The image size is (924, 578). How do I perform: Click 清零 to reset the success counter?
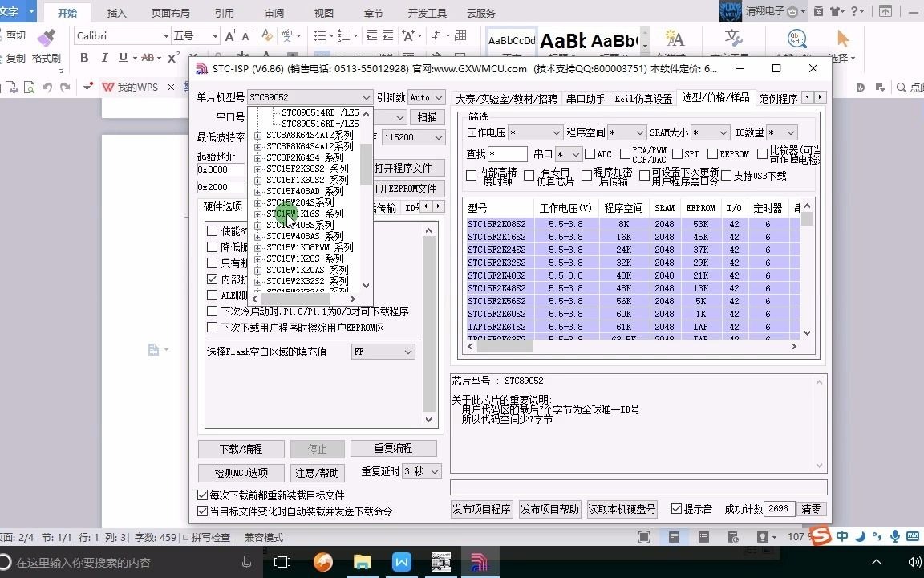[811, 508]
